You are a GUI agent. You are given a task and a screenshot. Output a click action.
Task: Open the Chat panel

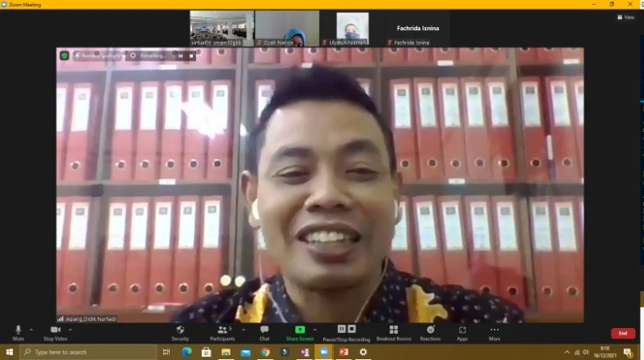264,333
